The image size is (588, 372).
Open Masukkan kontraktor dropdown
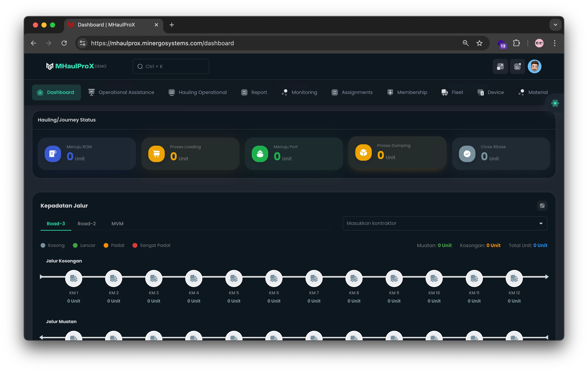[445, 223]
